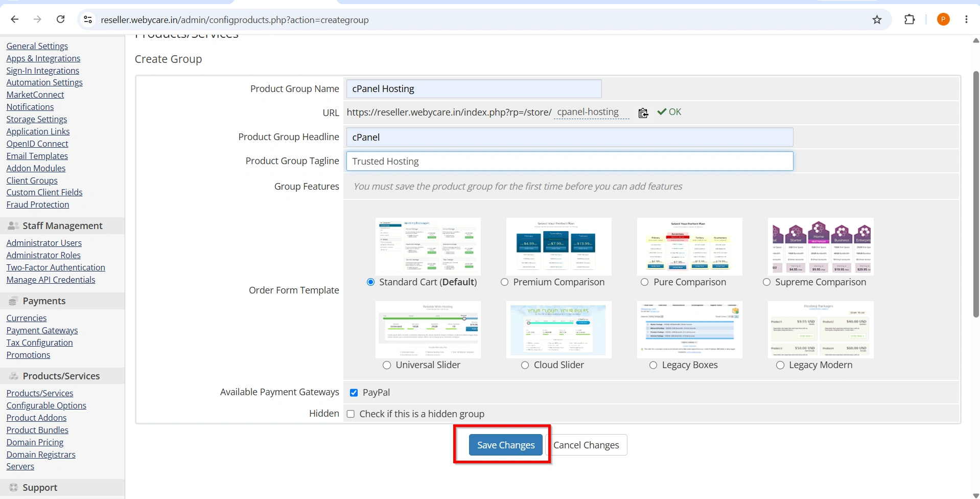
Task: Bookmark this page with the star icon
Action: (877, 19)
